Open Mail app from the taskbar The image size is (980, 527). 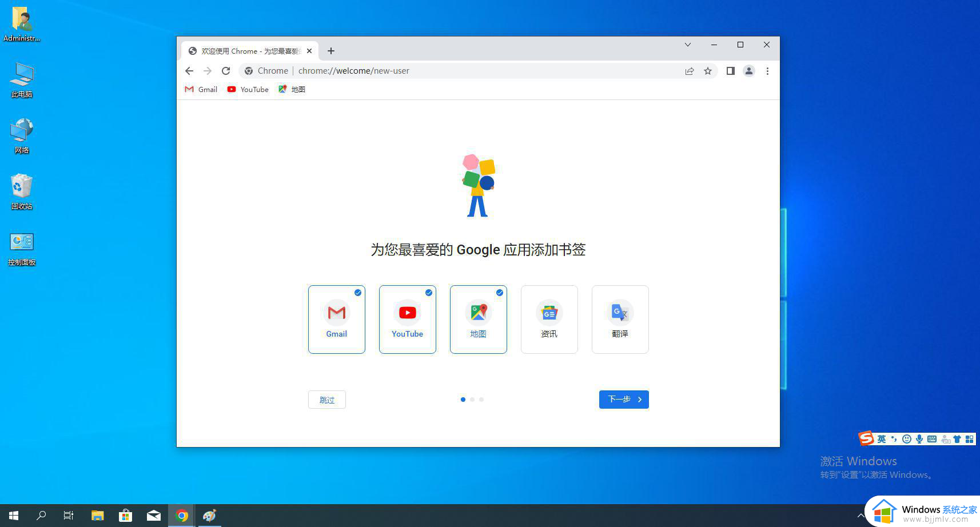pyautogui.click(x=154, y=516)
